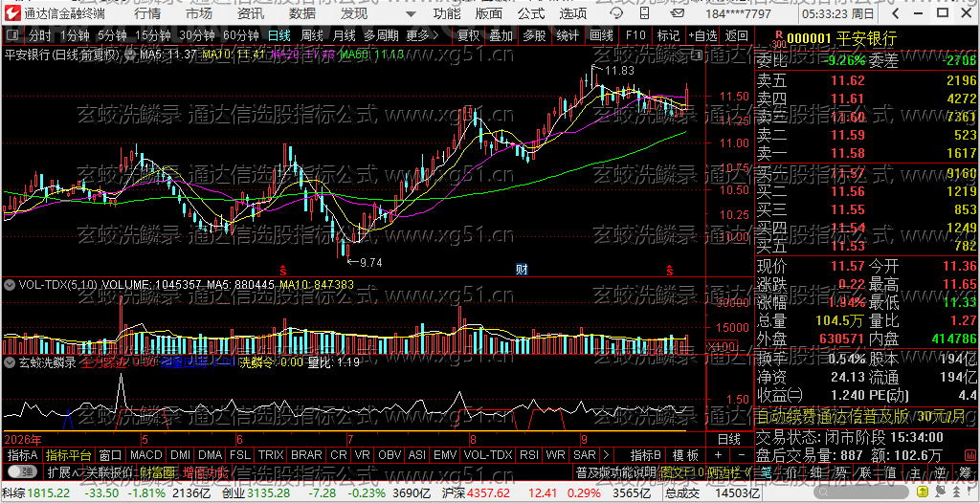Click the 财富圈 link

coord(158,471)
